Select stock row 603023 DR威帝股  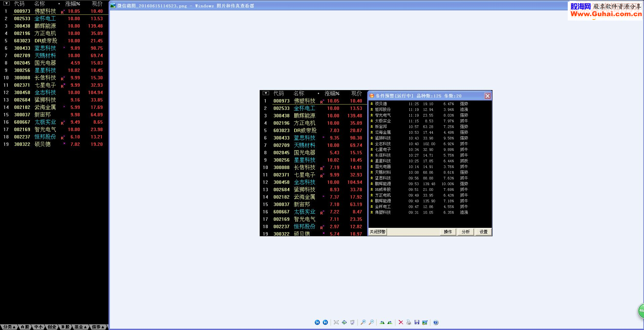tap(54, 41)
